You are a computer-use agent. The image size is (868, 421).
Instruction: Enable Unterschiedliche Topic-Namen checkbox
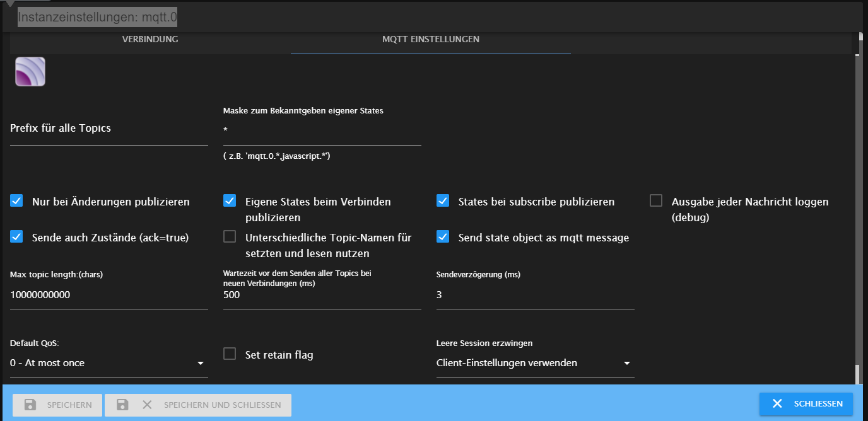[x=230, y=237]
